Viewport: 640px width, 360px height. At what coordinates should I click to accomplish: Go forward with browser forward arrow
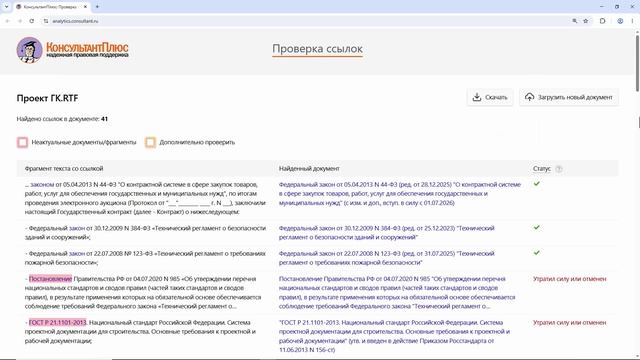click(20, 21)
